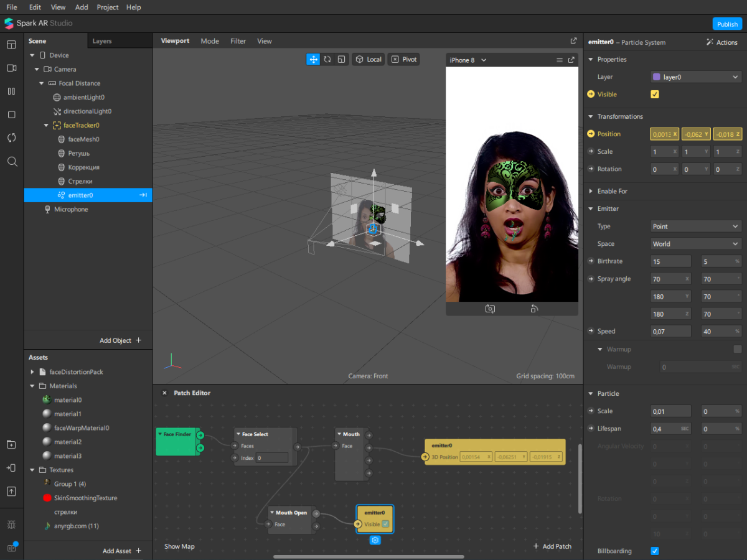This screenshot has height=560, width=747.
Task: Click the simulator capture camera icon
Action: 490,309
